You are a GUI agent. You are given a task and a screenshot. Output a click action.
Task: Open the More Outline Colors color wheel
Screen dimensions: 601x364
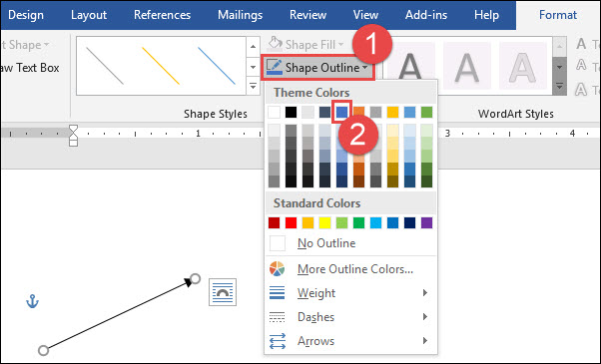point(277,268)
